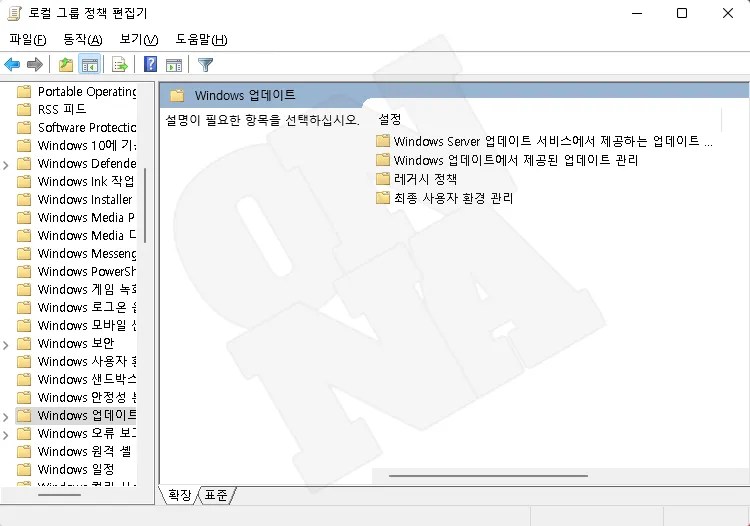750x526 pixels.
Task: Expand the Windows 보안 tree node
Action: (x=6, y=345)
